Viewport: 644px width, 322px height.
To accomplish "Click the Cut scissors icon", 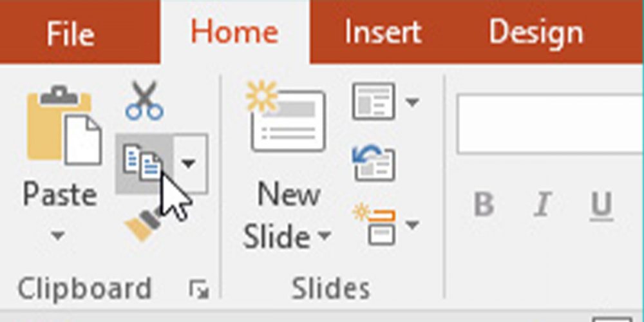I will tap(144, 101).
